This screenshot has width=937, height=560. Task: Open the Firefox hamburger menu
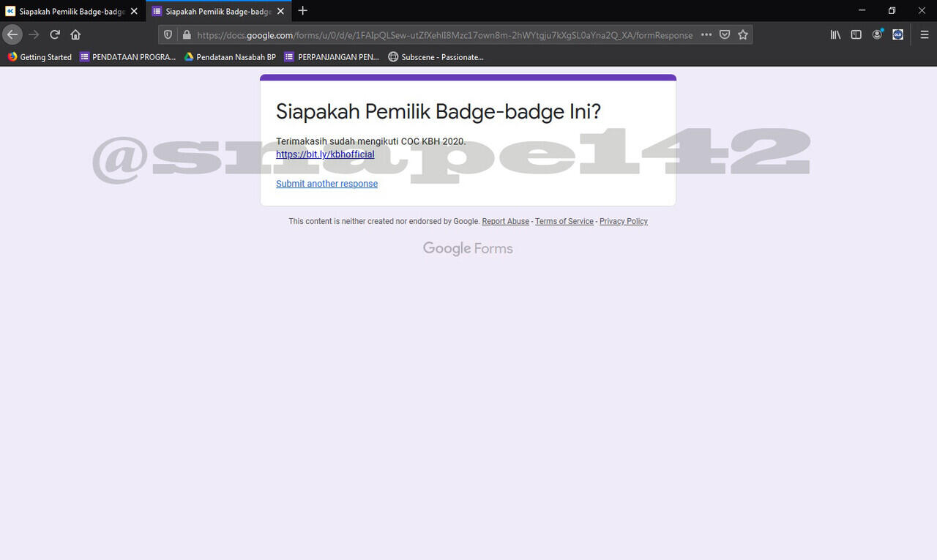924,34
